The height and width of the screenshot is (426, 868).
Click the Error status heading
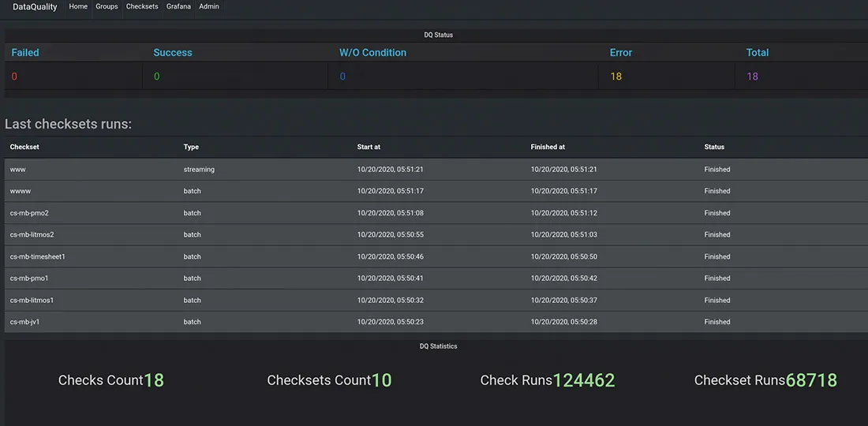(621, 53)
